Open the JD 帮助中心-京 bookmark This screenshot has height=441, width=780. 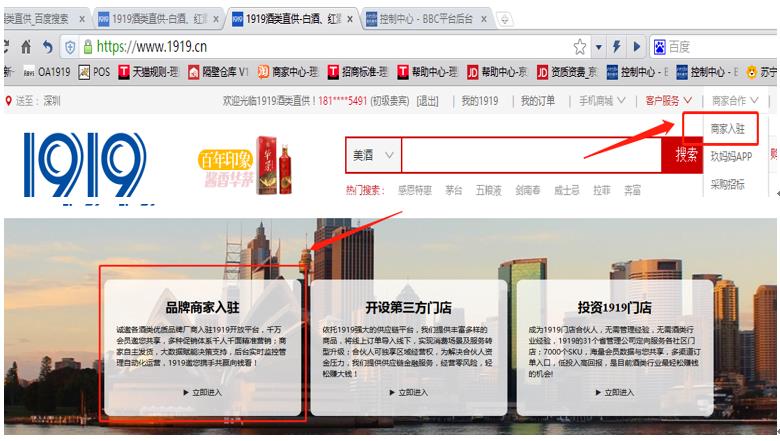(x=497, y=73)
